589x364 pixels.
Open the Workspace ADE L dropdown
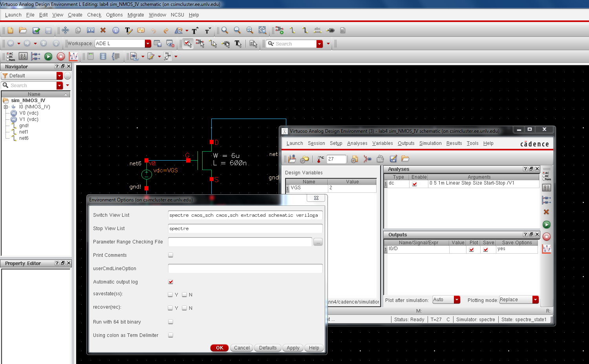tap(148, 44)
